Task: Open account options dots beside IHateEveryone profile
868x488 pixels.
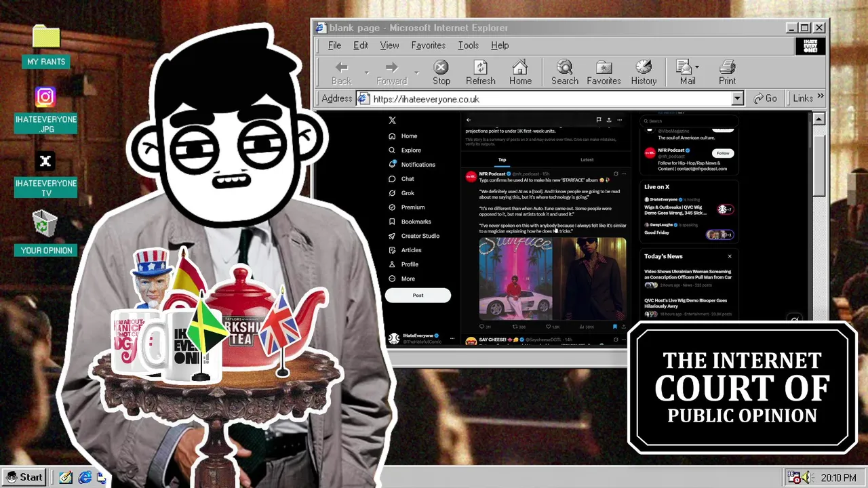Action: point(452,338)
